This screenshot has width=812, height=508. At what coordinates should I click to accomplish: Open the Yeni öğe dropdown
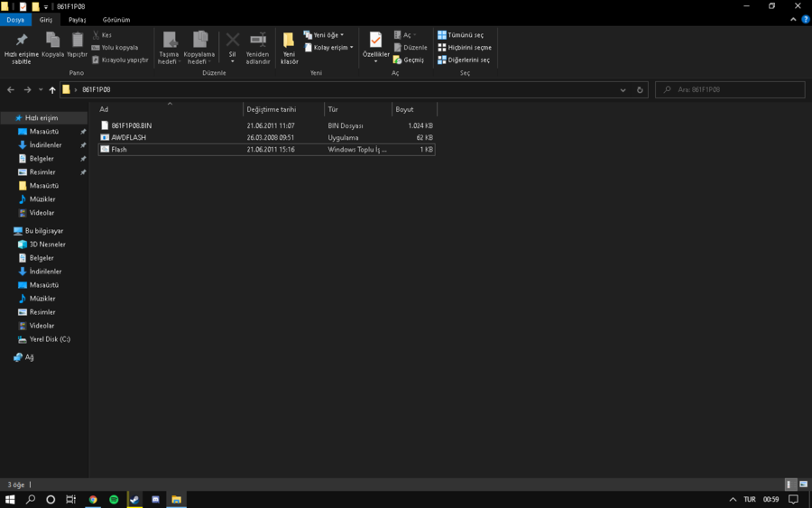(324, 35)
